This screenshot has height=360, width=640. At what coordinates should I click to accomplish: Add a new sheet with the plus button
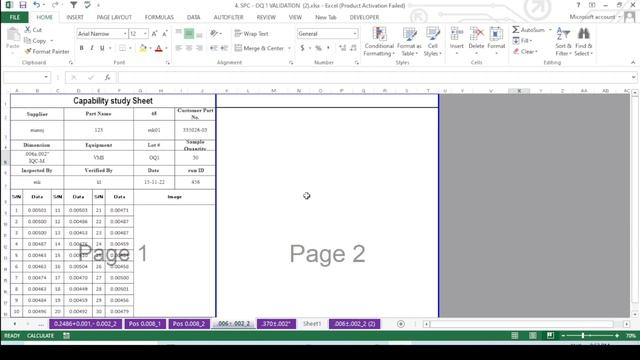point(401,324)
